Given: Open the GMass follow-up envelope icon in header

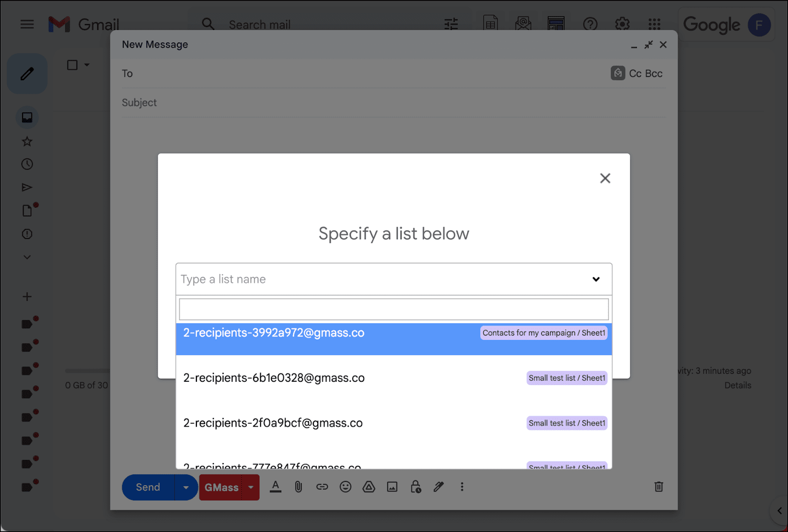Looking at the screenshot, I should click(x=523, y=24).
